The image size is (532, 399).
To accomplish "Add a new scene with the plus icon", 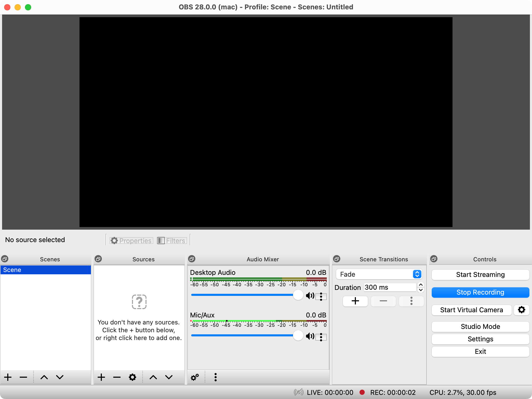I will tap(8, 377).
